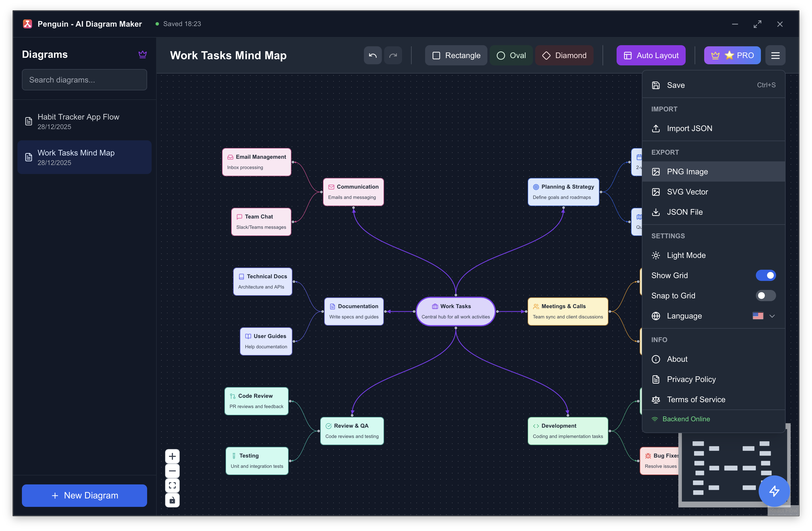
Task: Click the zoom out minus control
Action: click(x=172, y=471)
